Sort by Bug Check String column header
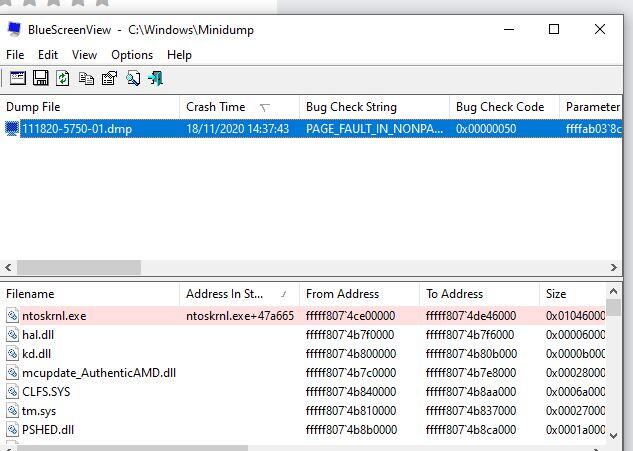 pos(374,107)
